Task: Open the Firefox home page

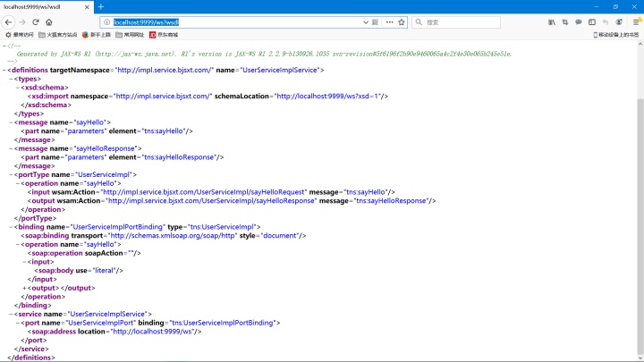Action: click(49, 22)
